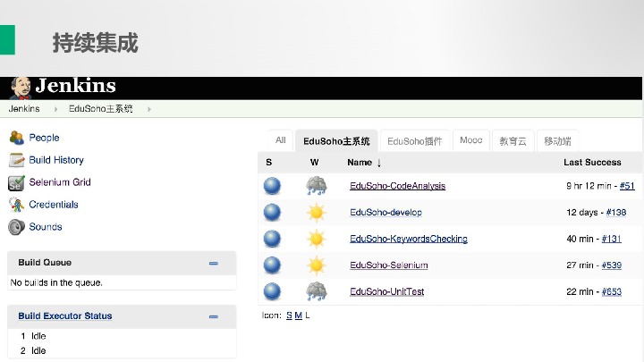This screenshot has width=644, height=362.
Task: Click blue status ball for EduSoho-UnitTest
Action: [272, 291]
